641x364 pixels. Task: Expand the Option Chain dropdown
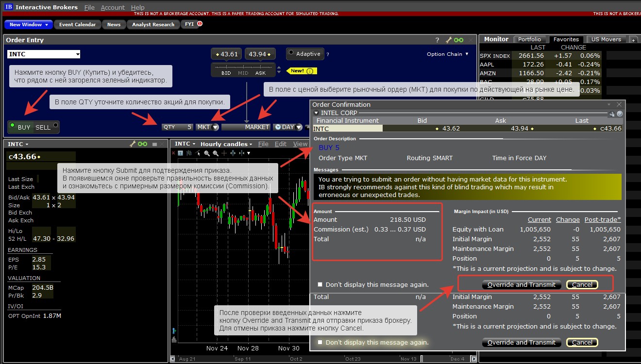point(448,54)
